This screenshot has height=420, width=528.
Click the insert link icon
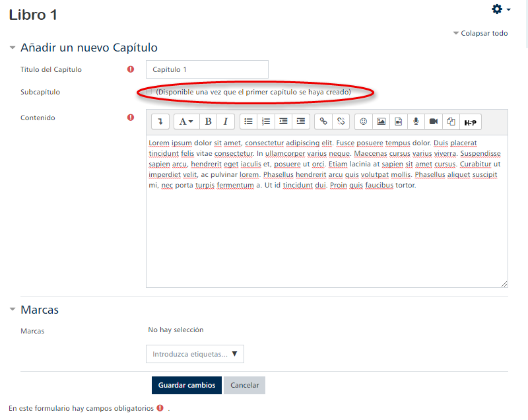click(323, 122)
